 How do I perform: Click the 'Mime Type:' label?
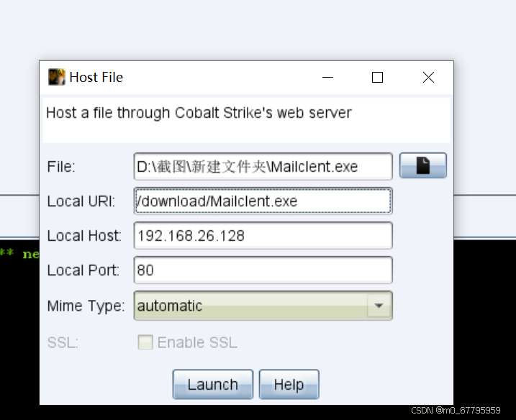tap(86, 306)
